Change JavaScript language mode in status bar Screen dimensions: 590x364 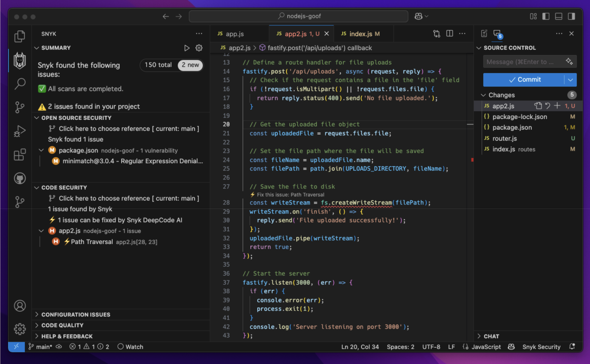click(x=486, y=347)
